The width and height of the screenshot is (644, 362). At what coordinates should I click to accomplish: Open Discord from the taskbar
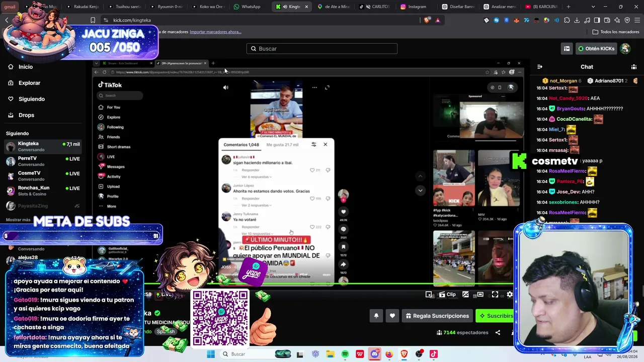[375, 354]
